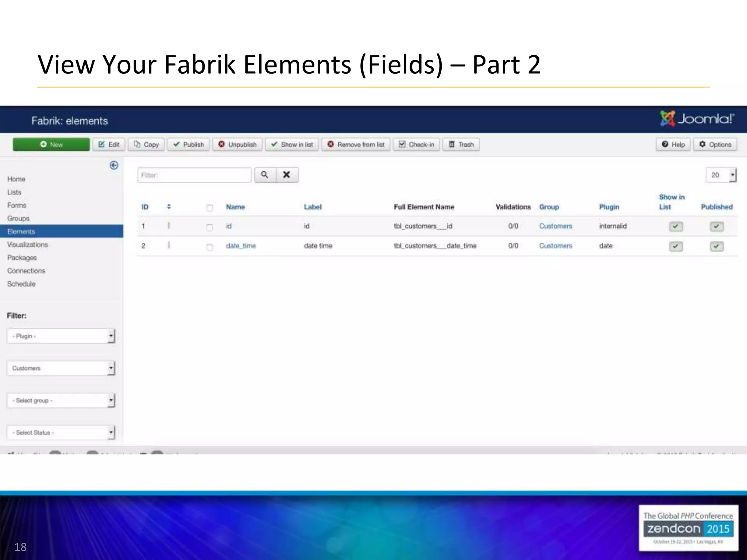Open the 20 items-per-page dropdown
Image resolution: width=747 pixels, height=560 pixels.
721,175
